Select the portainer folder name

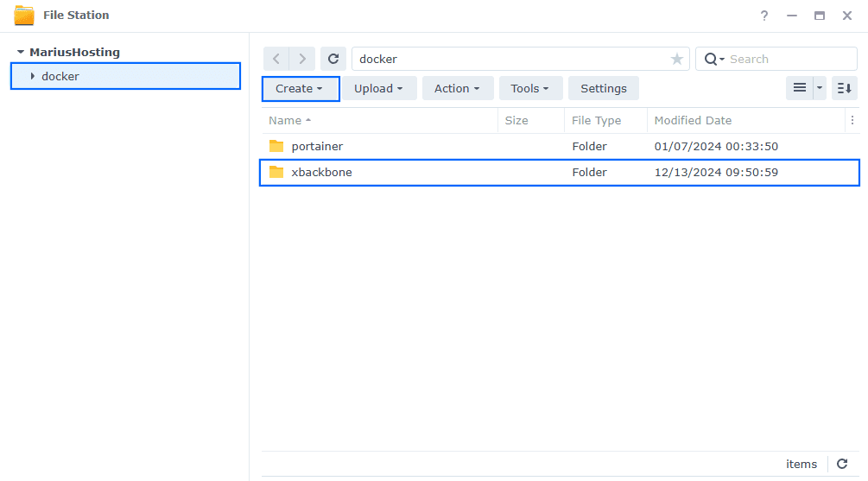point(317,147)
